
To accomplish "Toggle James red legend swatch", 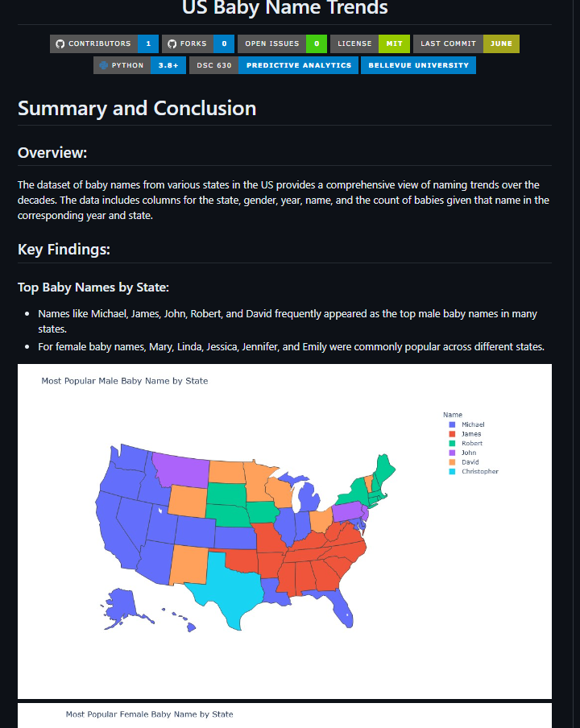I will [x=452, y=434].
